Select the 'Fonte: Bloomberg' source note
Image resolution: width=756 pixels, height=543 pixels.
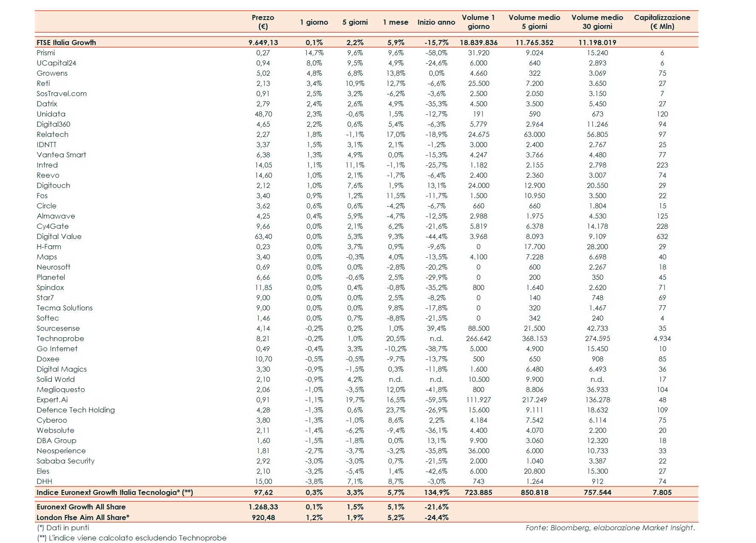610,528
